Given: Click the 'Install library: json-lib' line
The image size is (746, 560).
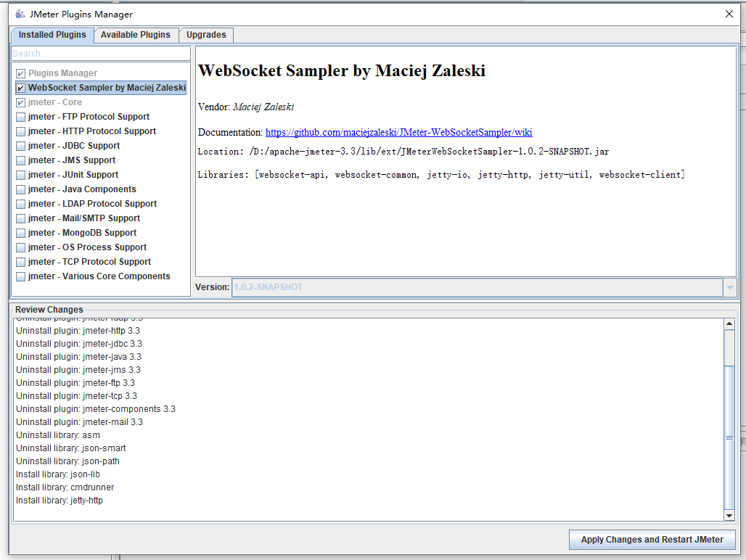Looking at the screenshot, I should pos(58,474).
